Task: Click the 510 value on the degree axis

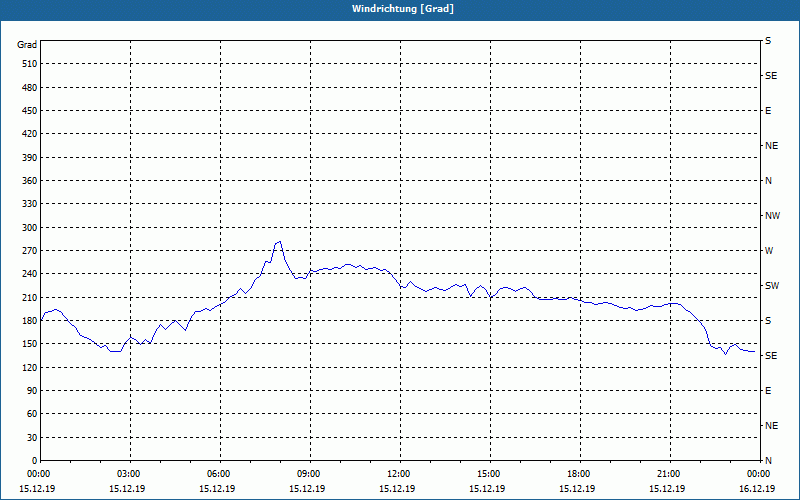Action: (30, 64)
